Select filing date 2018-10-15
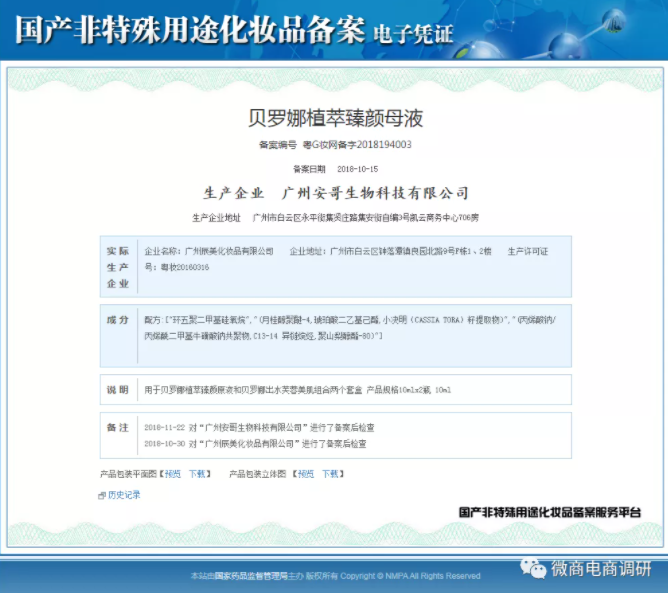The height and width of the screenshot is (593, 668). pyautogui.click(x=357, y=169)
